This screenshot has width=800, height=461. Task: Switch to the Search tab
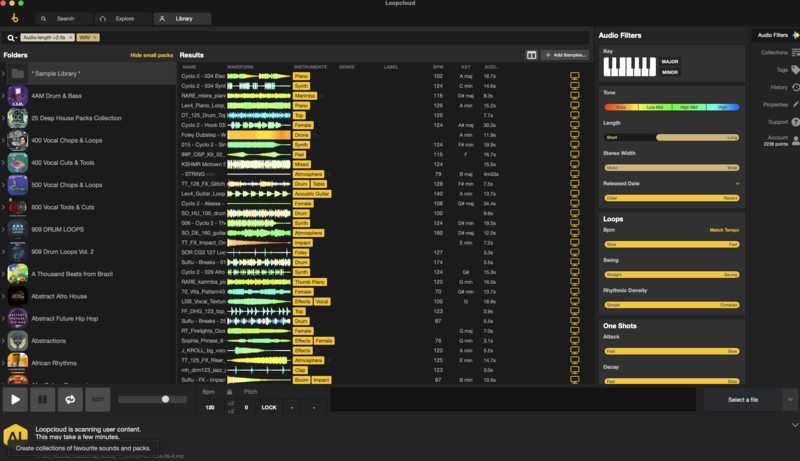(64, 19)
